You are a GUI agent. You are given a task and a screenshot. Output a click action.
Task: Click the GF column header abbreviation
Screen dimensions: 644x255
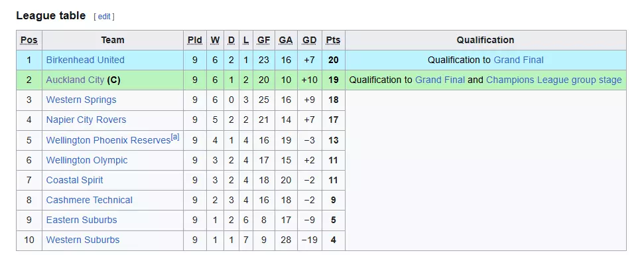[x=264, y=40]
